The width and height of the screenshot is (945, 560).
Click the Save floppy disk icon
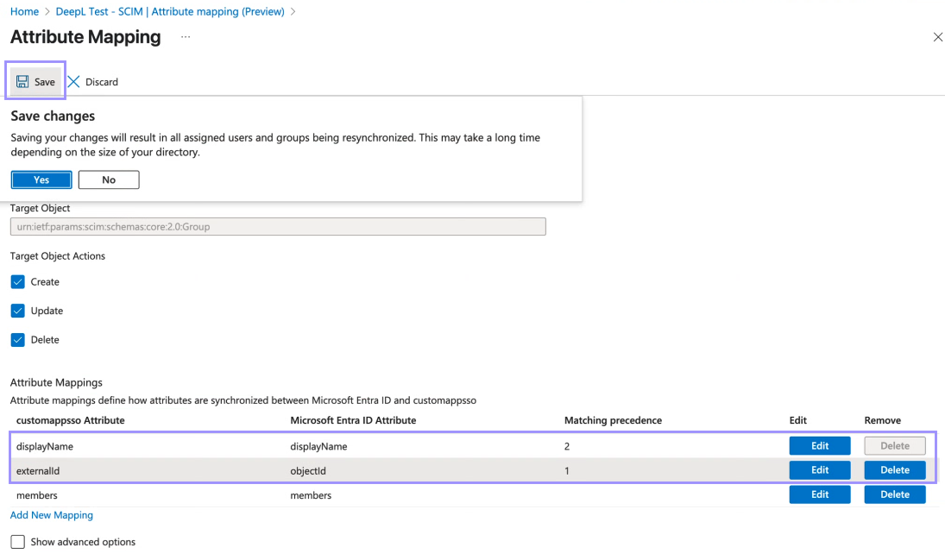point(22,81)
